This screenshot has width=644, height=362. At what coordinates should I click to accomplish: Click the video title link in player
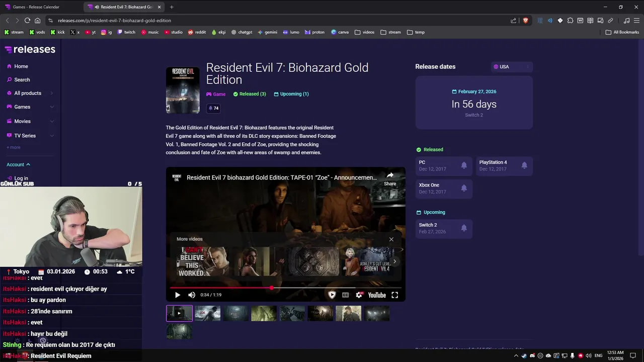pos(282,177)
